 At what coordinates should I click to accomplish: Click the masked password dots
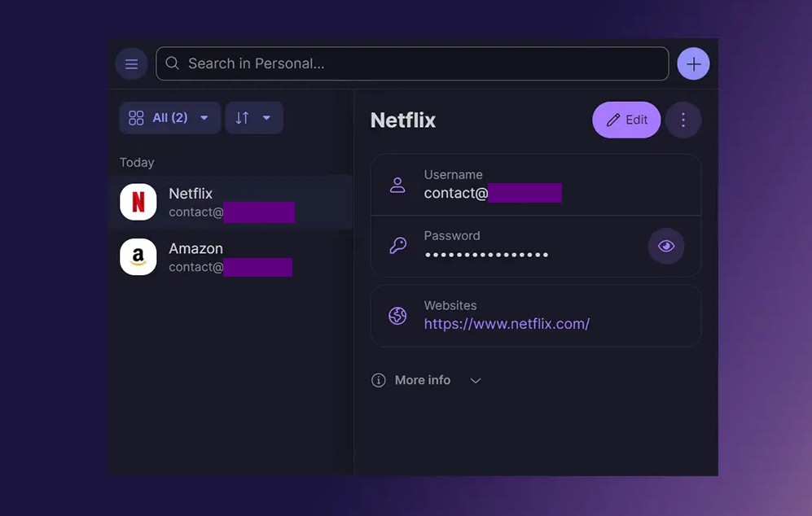[x=486, y=255]
